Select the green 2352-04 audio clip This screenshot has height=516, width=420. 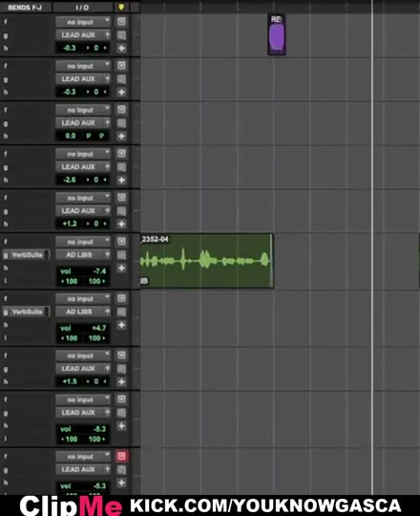[x=207, y=261]
